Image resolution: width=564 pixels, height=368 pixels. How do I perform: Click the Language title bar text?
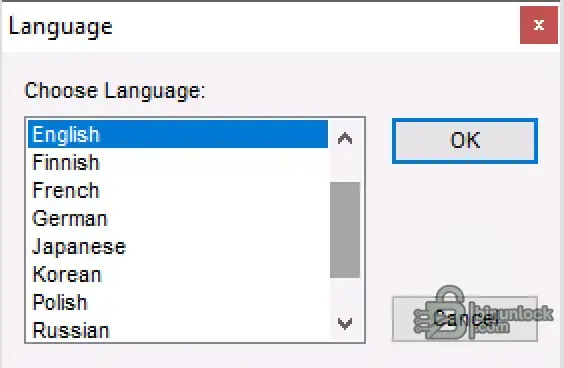(x=60, y=27)
